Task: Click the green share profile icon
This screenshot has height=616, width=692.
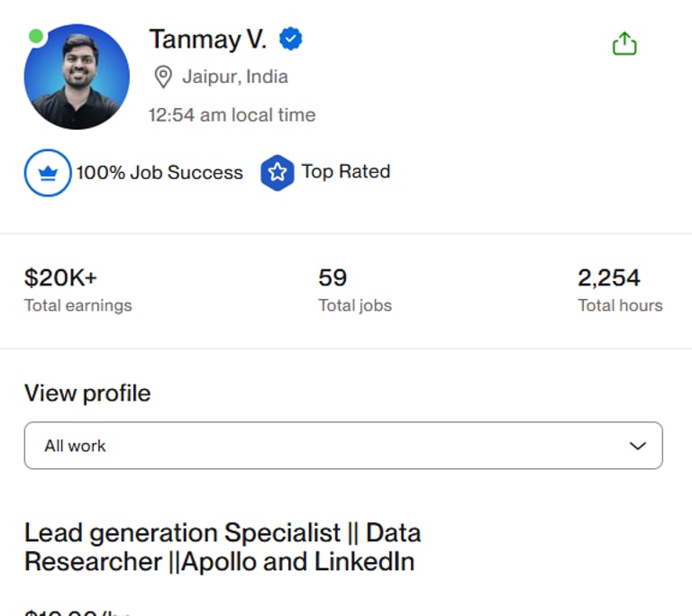Action: tap(624, 43)
